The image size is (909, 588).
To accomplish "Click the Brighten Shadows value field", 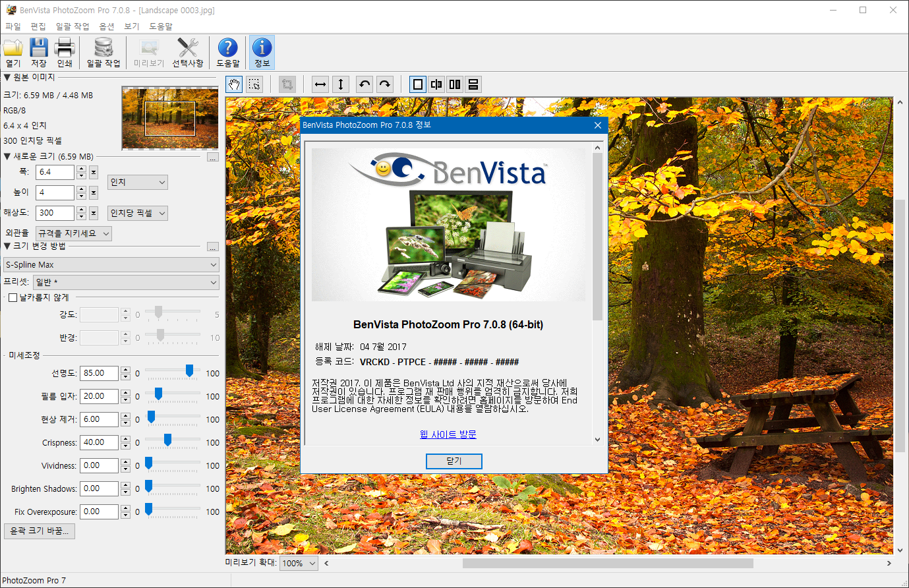I will 100,489.
